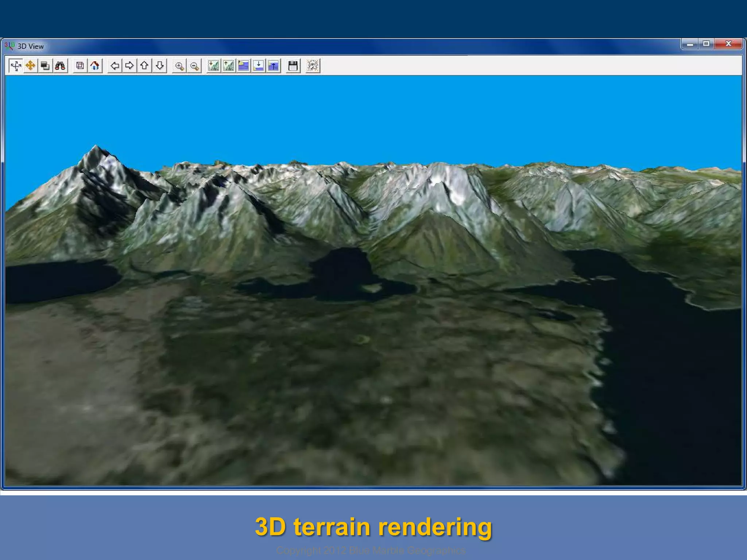
Task: Select the rotate view tool
Action: [x=16, y=66]
